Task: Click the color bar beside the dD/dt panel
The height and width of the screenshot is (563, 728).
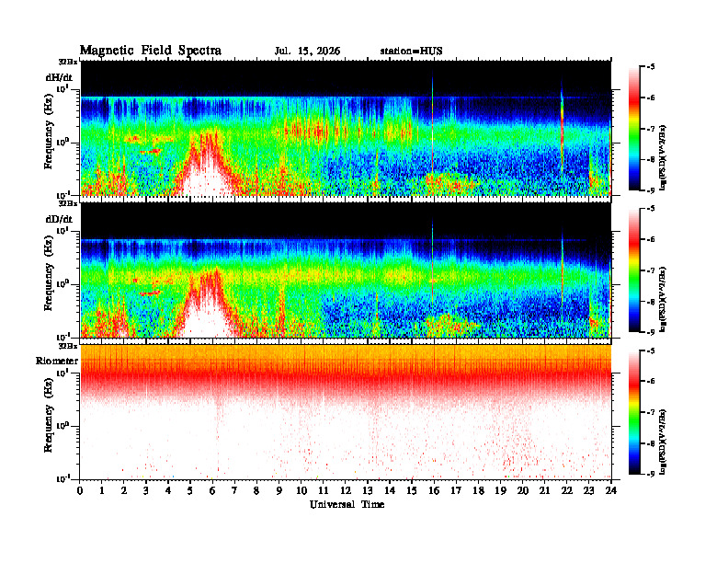Action: pos(634,270)
